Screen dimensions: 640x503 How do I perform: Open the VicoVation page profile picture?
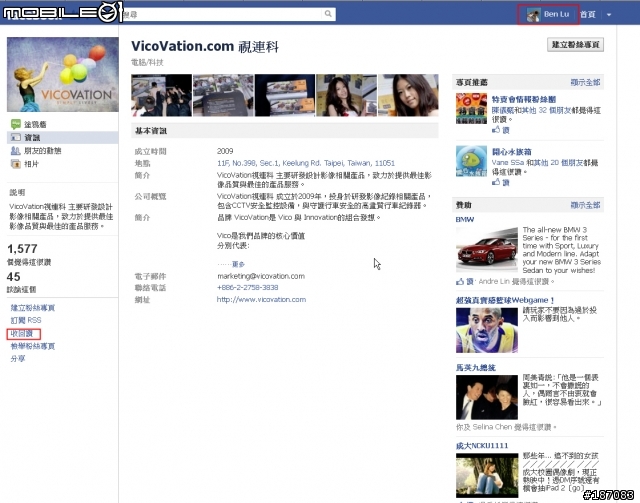[x=63, y=74]
